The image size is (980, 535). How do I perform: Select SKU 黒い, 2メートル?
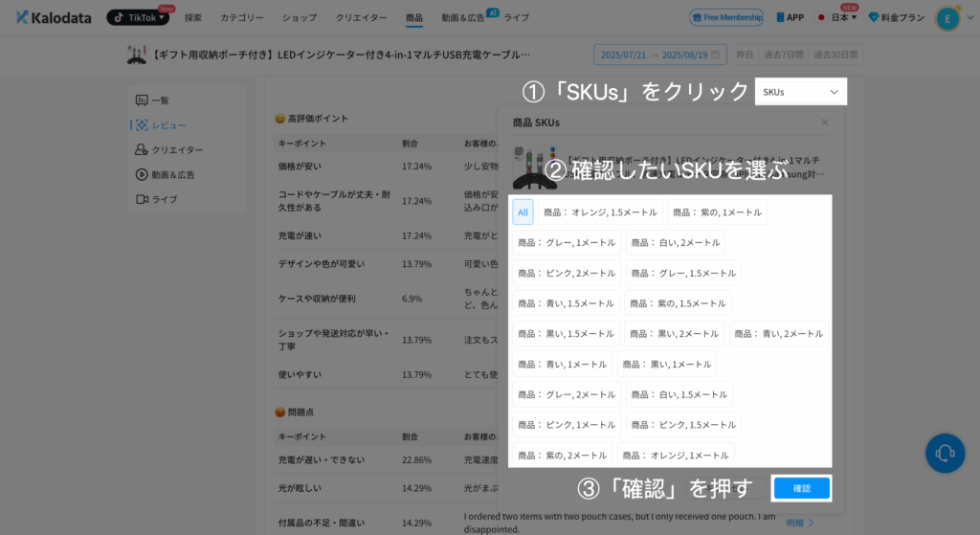[675, 334]
